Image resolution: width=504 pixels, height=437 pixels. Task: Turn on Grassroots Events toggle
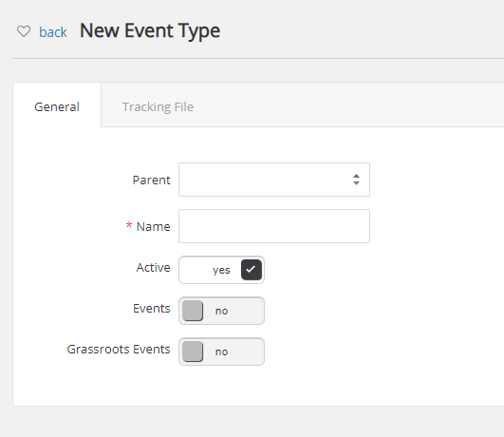pyautogui.click(x=221, y=351)
